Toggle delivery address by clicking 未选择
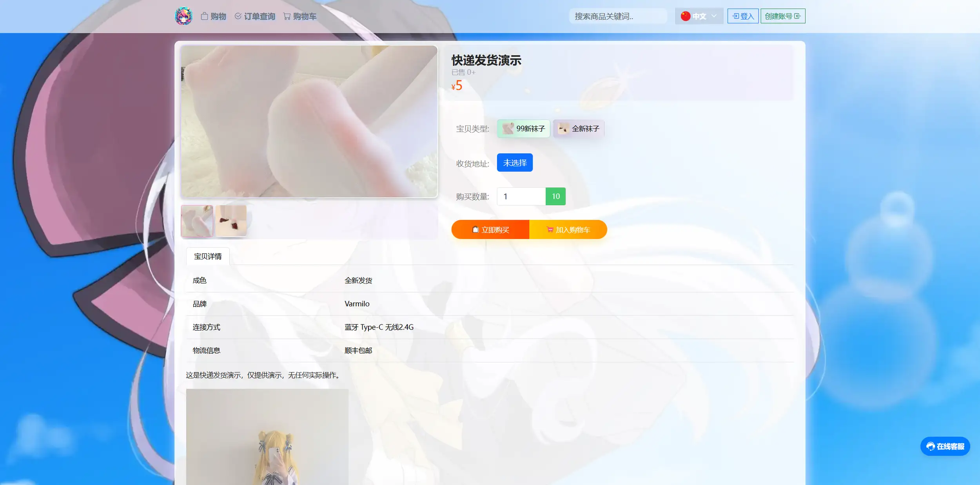The image size is (980, 485). tap(514, 162)
